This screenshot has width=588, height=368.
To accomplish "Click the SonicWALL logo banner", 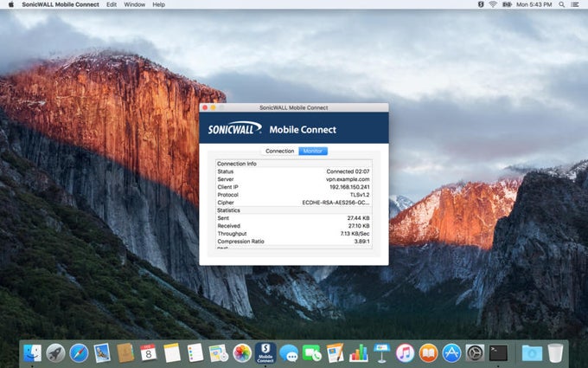I will [x=234, y=128].
